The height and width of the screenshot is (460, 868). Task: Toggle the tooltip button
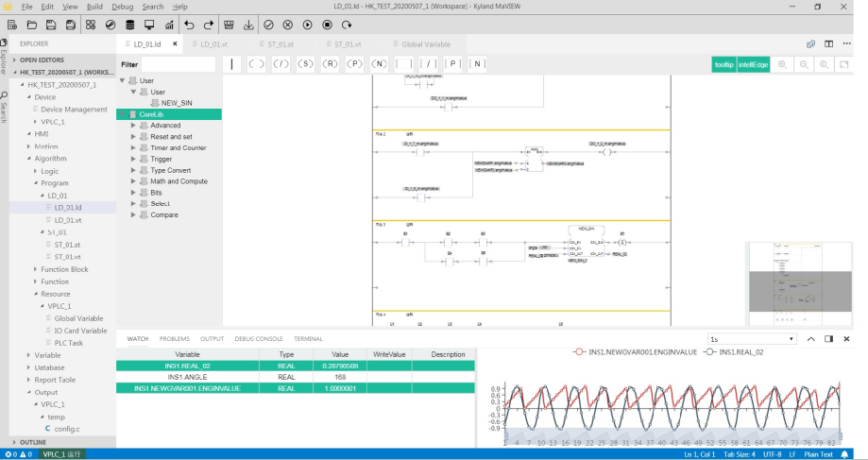(723, 65)
